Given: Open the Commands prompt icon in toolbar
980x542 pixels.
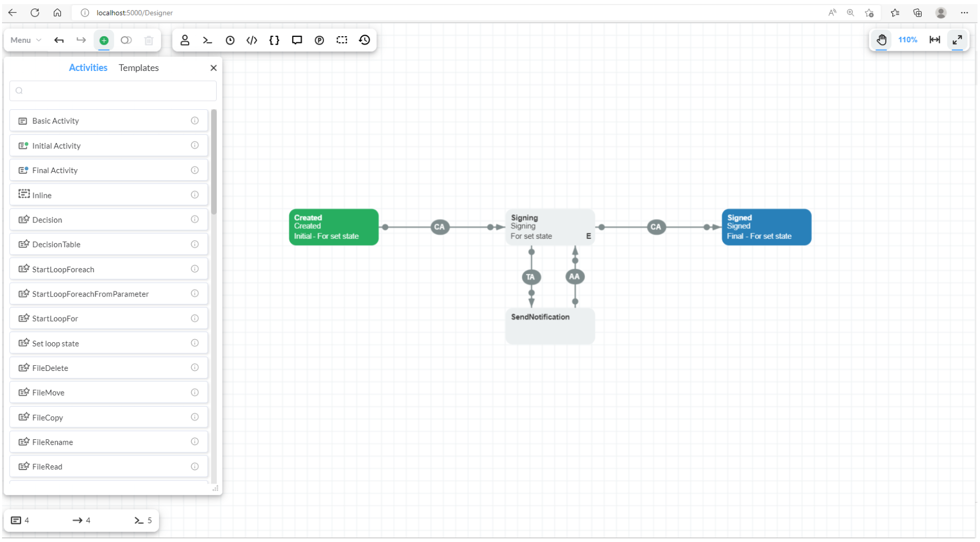Looking at the screenshot, I should pyautogui.click(x=207, y=40).
